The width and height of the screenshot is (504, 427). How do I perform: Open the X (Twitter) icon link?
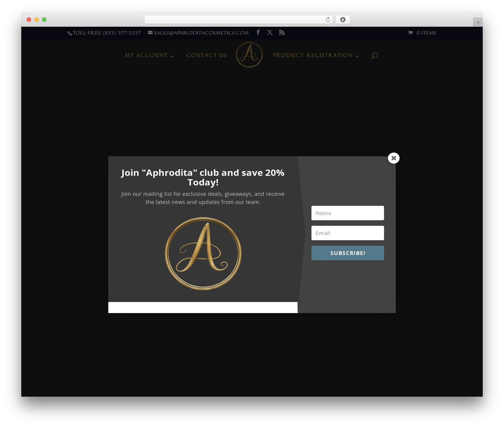pyautogui.click(x=270, y=32)
